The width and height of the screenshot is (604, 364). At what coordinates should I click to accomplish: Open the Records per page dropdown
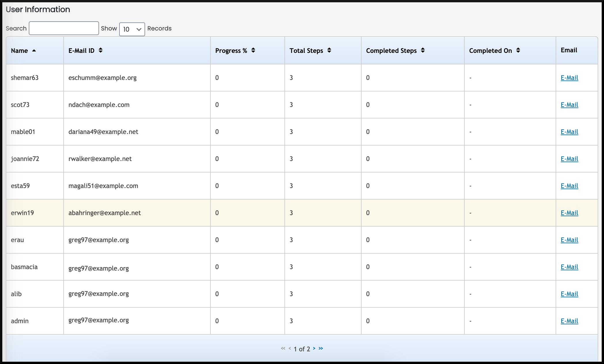click(x=132, y=28)
